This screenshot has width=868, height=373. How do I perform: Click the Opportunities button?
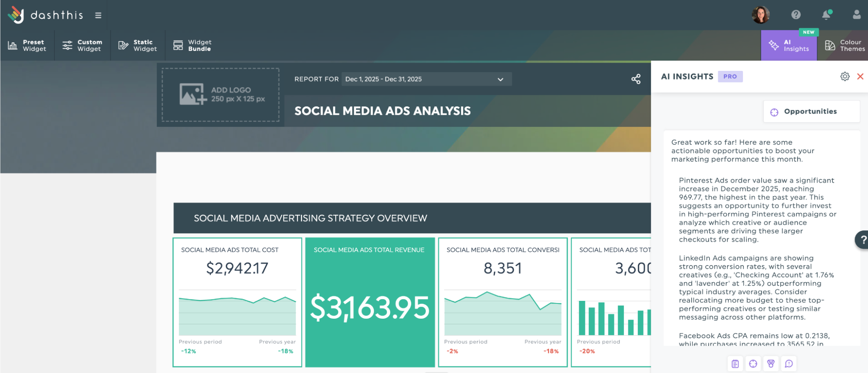point(811,112)
